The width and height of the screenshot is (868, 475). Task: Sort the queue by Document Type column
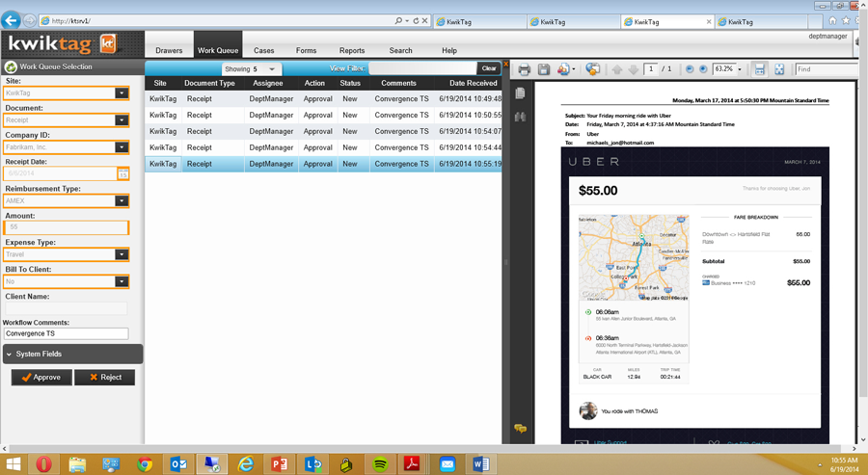click(x=210, y=83)
